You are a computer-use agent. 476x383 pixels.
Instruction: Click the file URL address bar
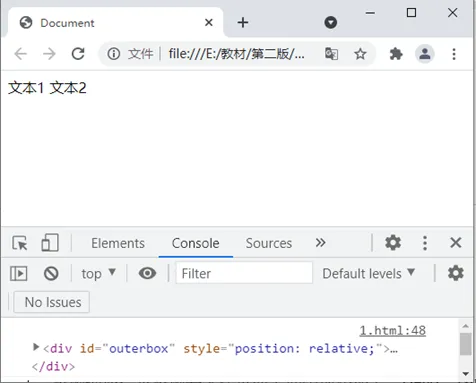click(x=236, y=54)
